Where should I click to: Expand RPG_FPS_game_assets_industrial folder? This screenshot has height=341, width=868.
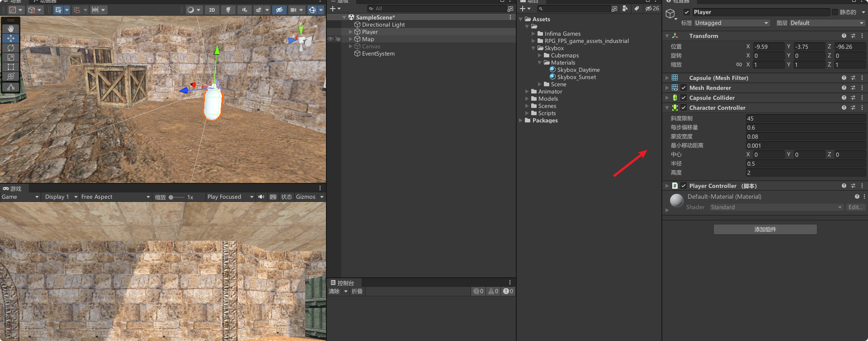point(533,41)
